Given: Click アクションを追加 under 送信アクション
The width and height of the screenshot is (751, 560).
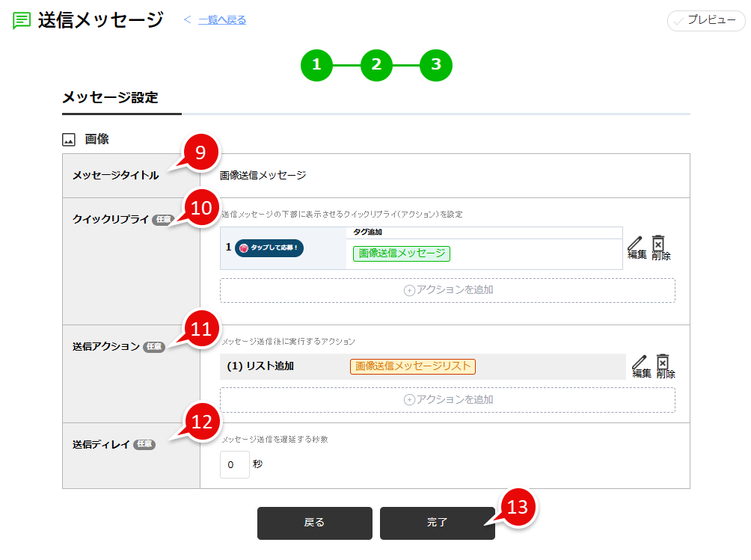Looking at the screenshot, I should [447, 399].
